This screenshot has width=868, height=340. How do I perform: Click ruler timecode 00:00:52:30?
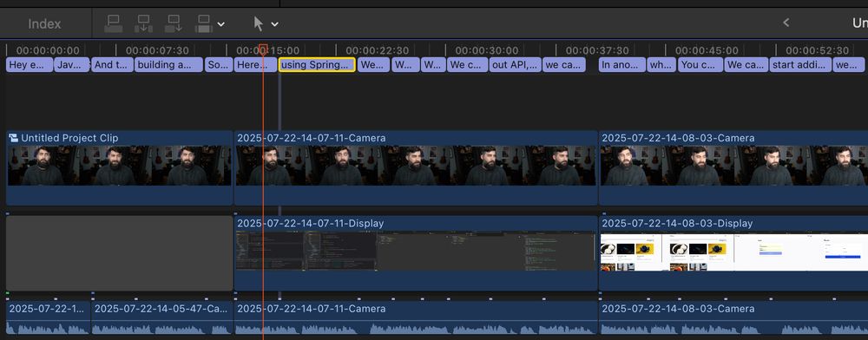tap(817, 50)
